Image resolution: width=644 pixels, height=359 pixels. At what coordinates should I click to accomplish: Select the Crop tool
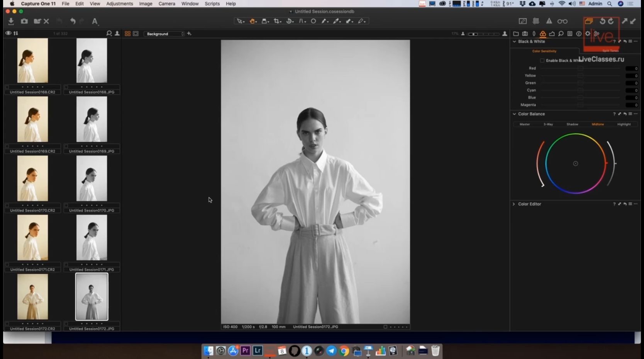(277, 21)
